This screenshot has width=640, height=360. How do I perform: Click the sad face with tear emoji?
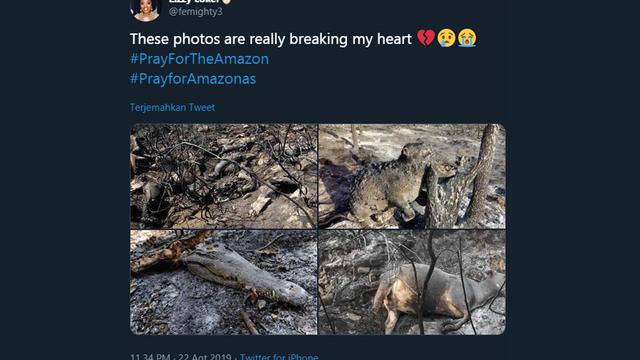point(446,38)
